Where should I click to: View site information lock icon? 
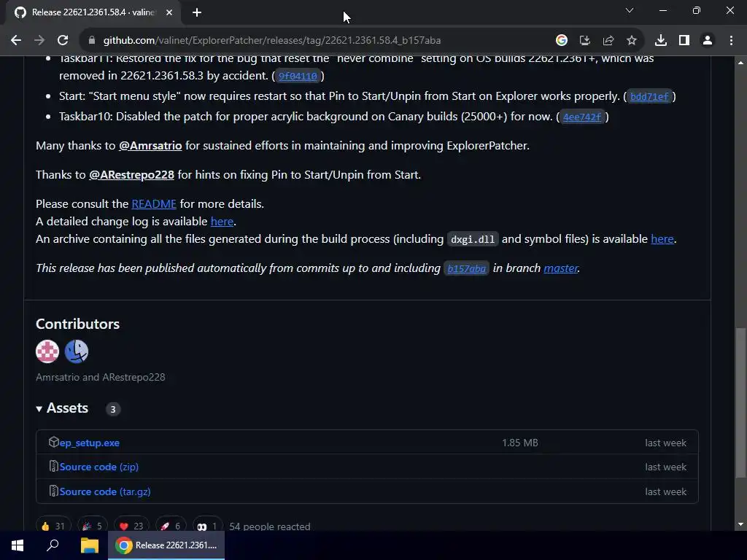point(92,41)
